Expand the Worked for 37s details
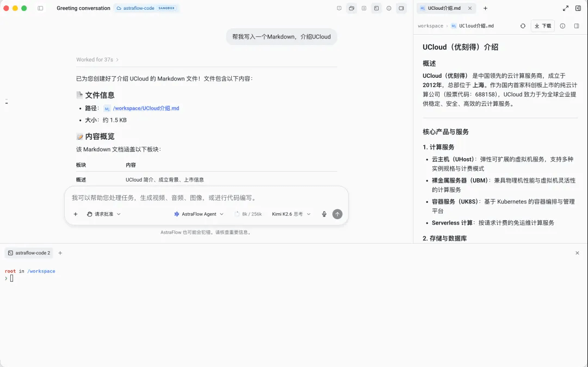 click(x=97, y=60)
